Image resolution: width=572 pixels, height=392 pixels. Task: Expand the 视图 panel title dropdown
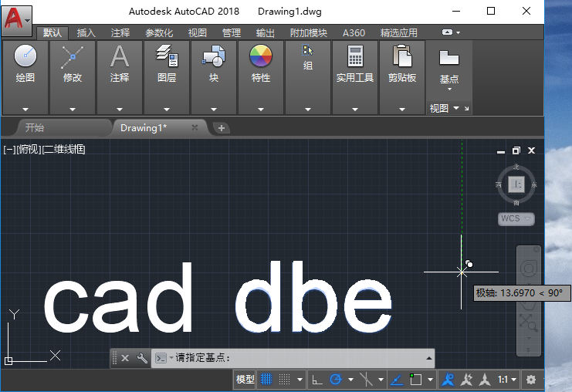click(456, 108)
